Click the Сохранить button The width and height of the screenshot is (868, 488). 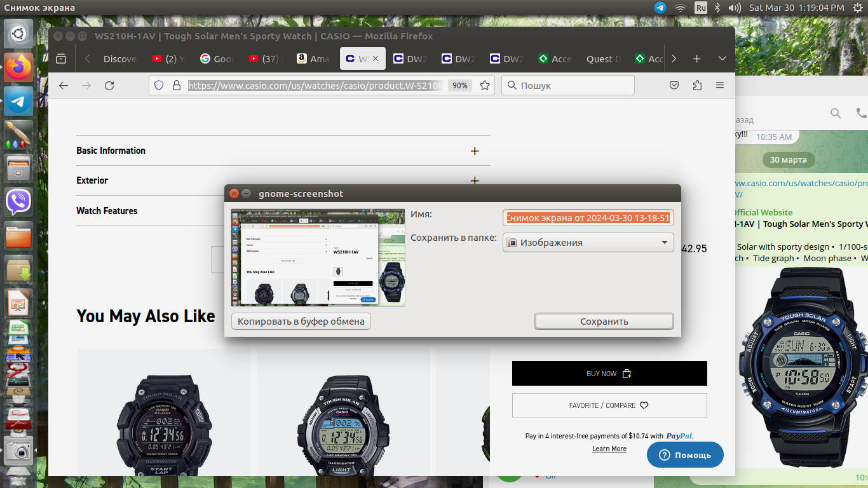pos(604,322)
